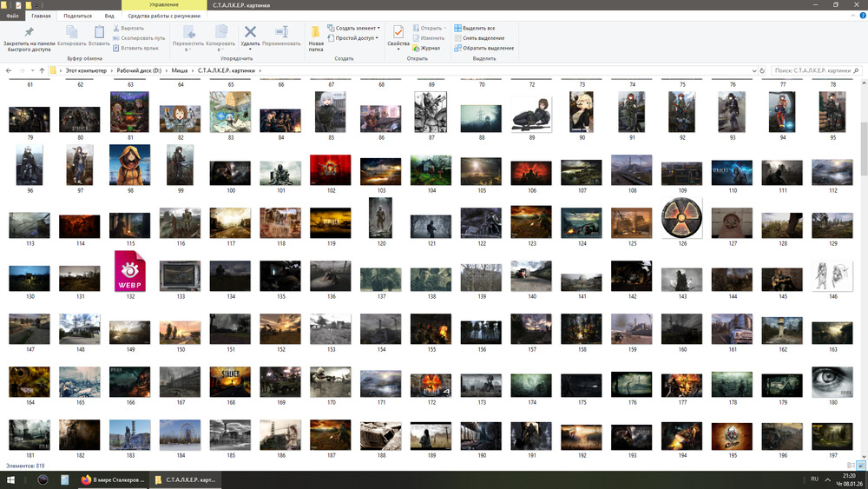The width and height of the screenshot is (868, 489).
Task: Expand the 'Создать элемент' dropdown
Action: [378, 28]
